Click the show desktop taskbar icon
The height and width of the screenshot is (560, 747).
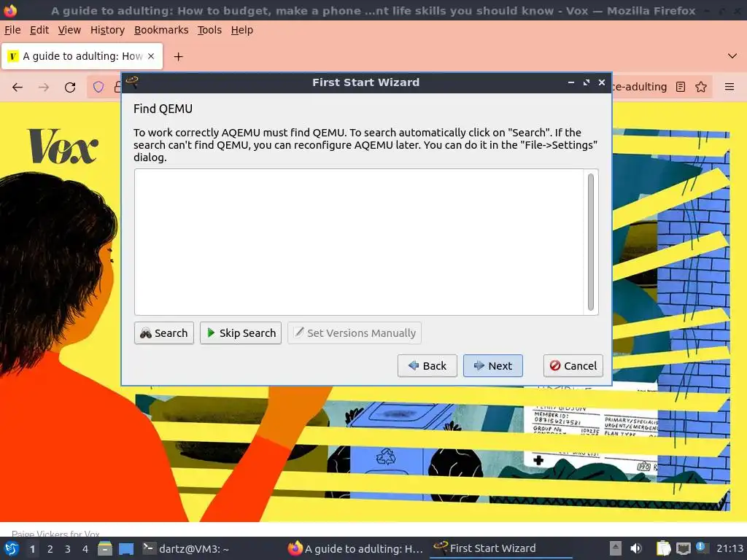pyautogui.click(x=126, y=548)
